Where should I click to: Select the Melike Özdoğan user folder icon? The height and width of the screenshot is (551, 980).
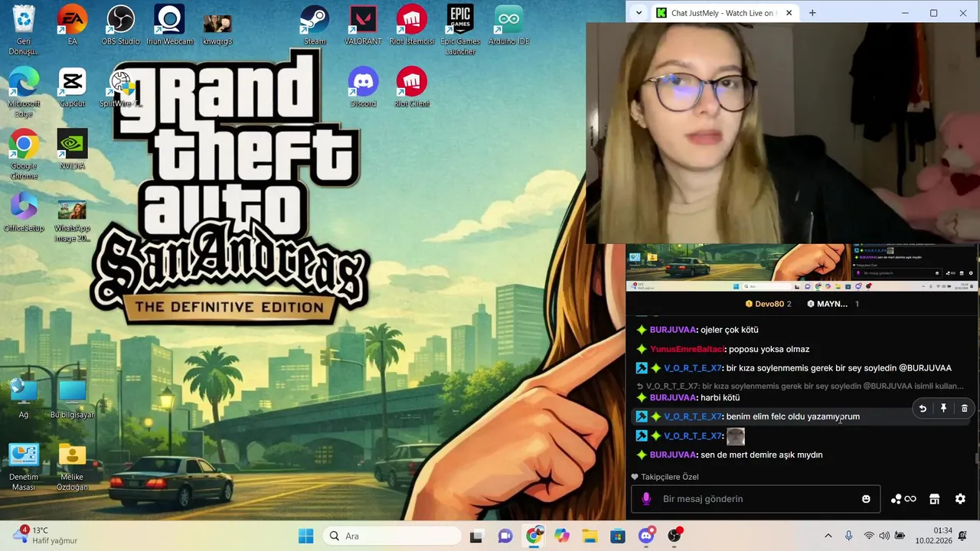[72, 466]
